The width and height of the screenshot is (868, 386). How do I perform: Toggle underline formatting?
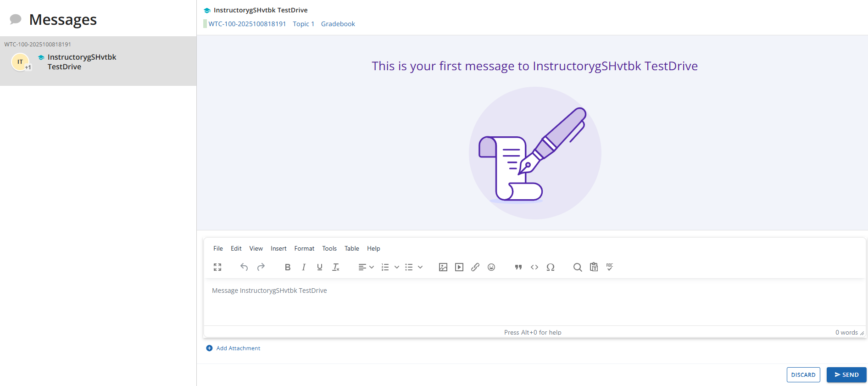click(x=320, y=267)
